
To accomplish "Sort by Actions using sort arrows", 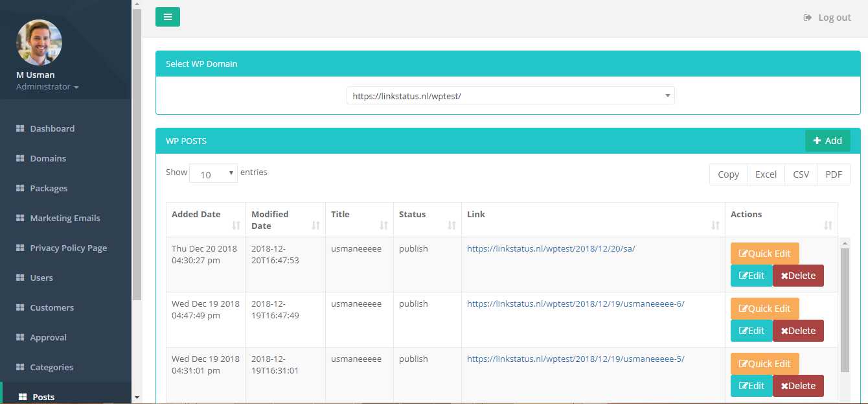I will [x=828, y=225].
